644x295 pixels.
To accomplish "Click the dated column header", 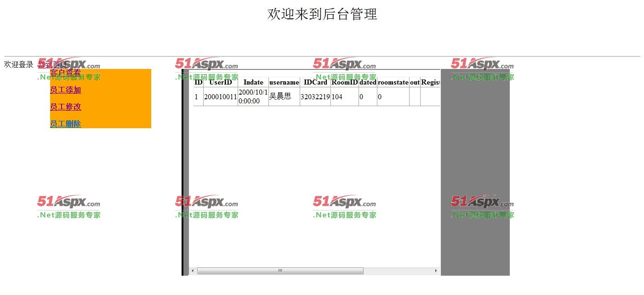I will tap(368, 82).
